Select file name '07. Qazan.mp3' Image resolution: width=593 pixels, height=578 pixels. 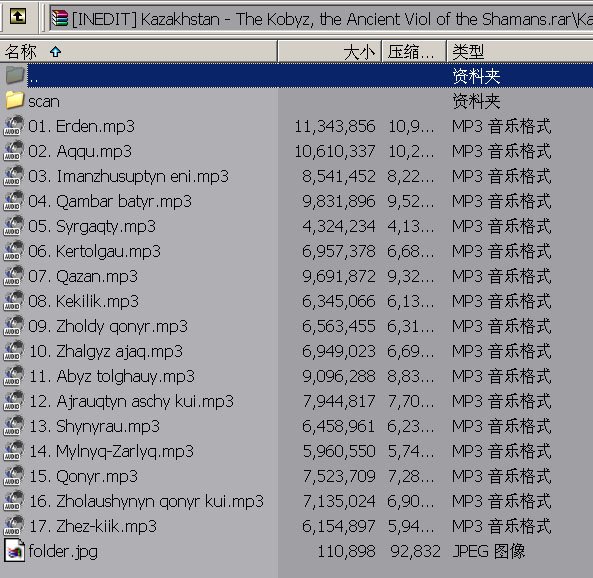pos(83,276)
